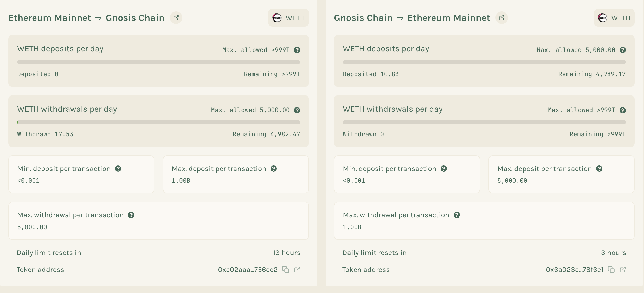Click the WETH token badge on Ethereum Mainnet card

(x=288, y=18)
